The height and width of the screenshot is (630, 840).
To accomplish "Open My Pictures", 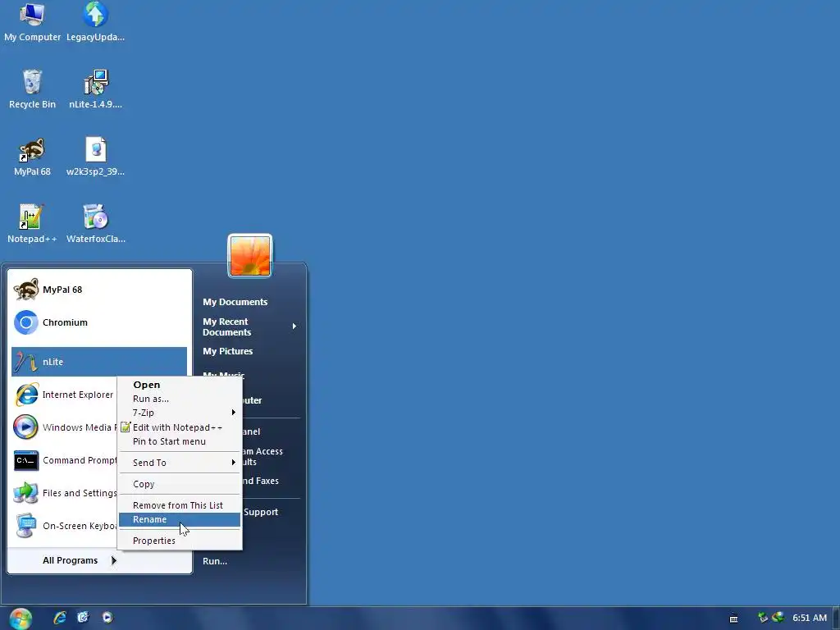I will [x=228, y=351].
